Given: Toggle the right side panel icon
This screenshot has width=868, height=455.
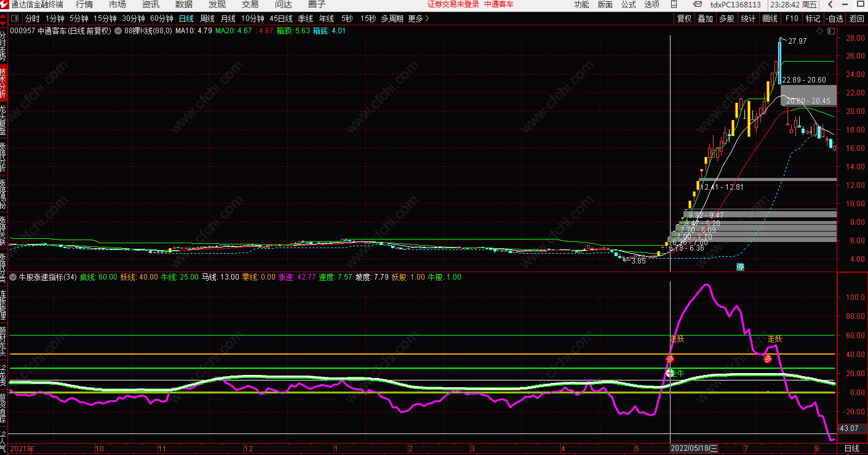Looking at the screenshot, I should [830, 31].
